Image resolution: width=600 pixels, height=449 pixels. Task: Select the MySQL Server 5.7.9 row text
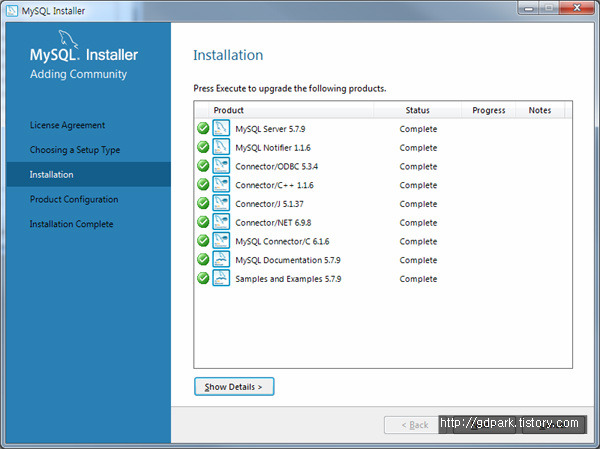coord(270,129)
